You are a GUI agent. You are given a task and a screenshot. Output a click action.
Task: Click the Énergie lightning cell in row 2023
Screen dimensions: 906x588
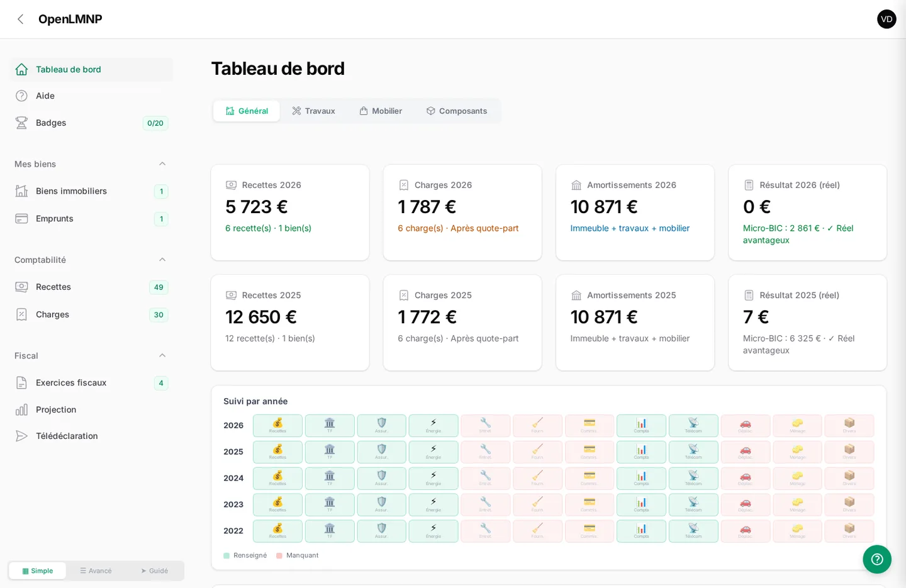point(433,505)
